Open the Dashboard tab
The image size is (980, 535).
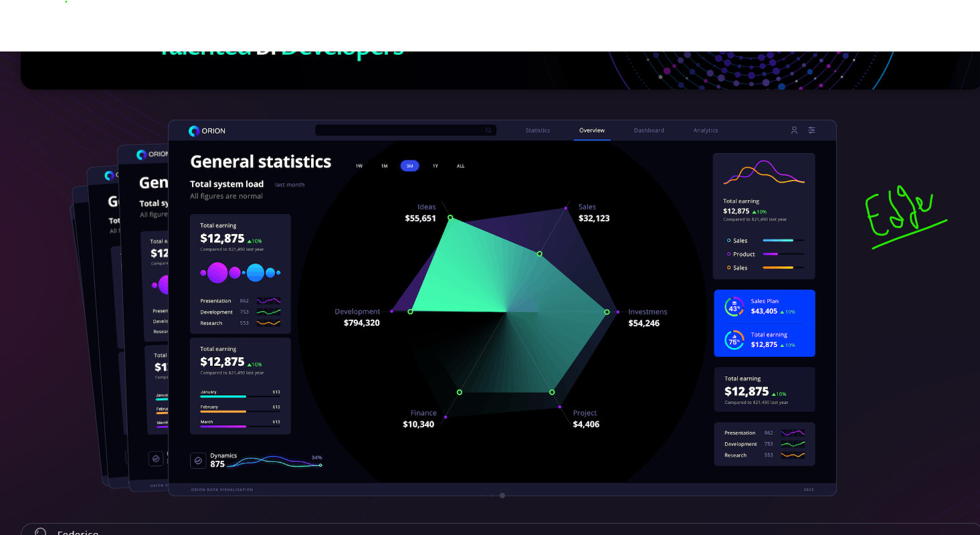(x=648, y=130)
